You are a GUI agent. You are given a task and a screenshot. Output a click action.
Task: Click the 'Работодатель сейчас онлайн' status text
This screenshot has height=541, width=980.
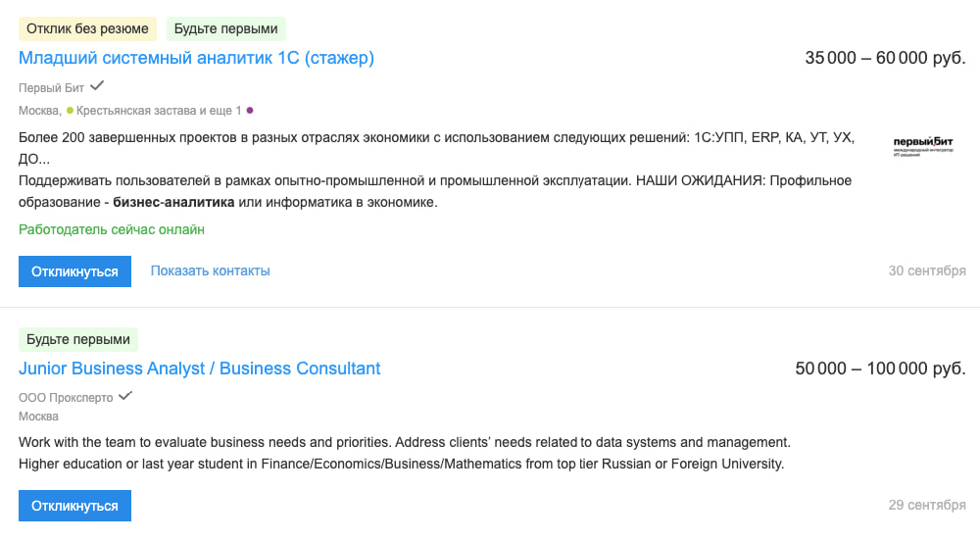[112, 229]
